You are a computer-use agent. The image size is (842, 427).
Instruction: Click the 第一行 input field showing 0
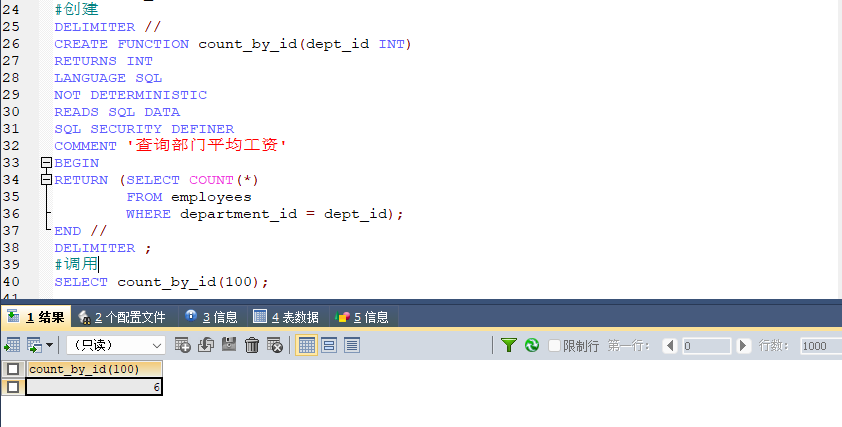[x=707, y=345]
